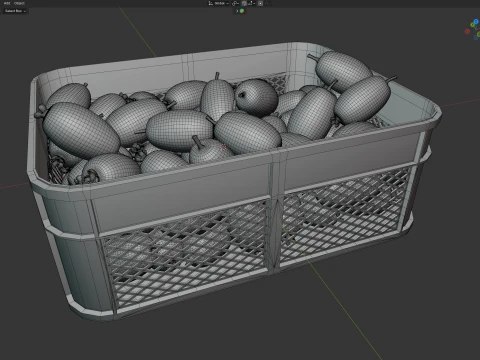Open the Select Box tool dropdown
The width and height of the screenshot is (480, 360).
[15, 11]
